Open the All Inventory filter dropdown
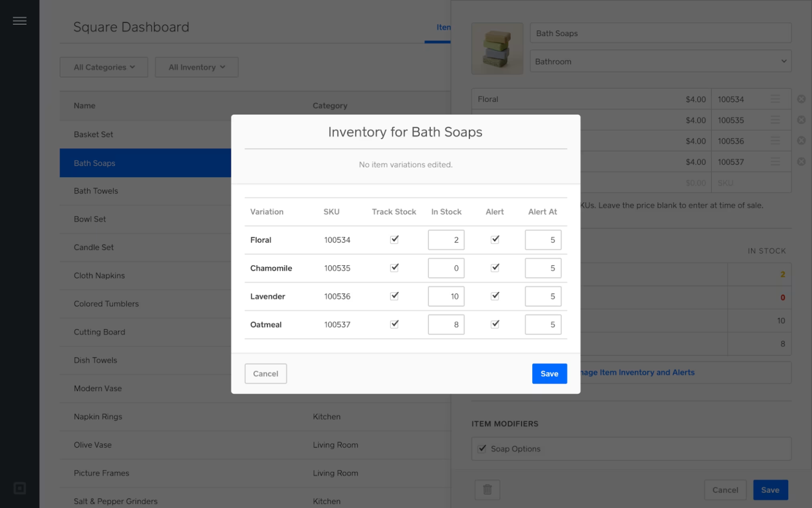The height and width of the screenshot is (508, 812). [196, 67]
